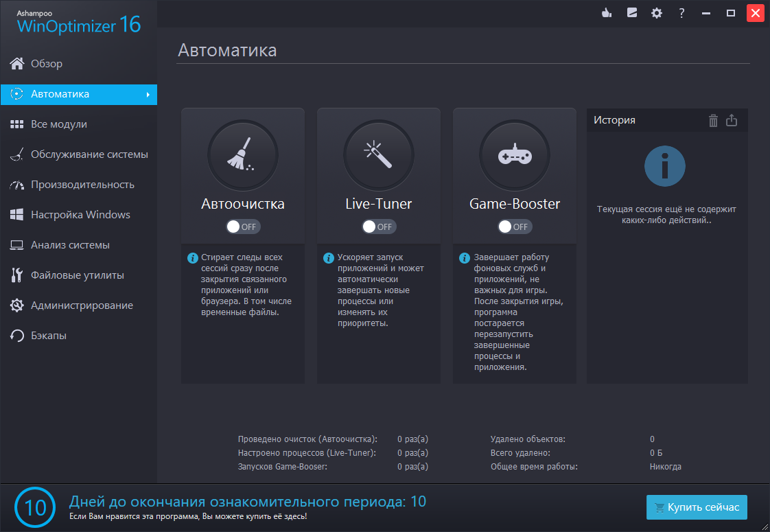Click the cog icon beside Администрирование

(17, 305)
